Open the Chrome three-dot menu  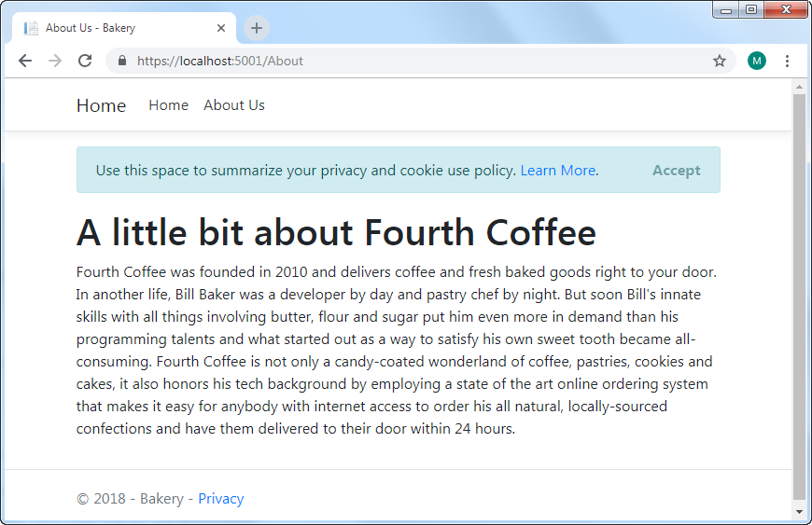[x=787, y=61]
